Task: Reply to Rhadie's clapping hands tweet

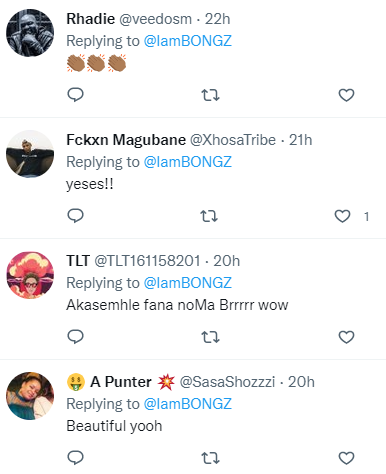Action: pos(75,95)
